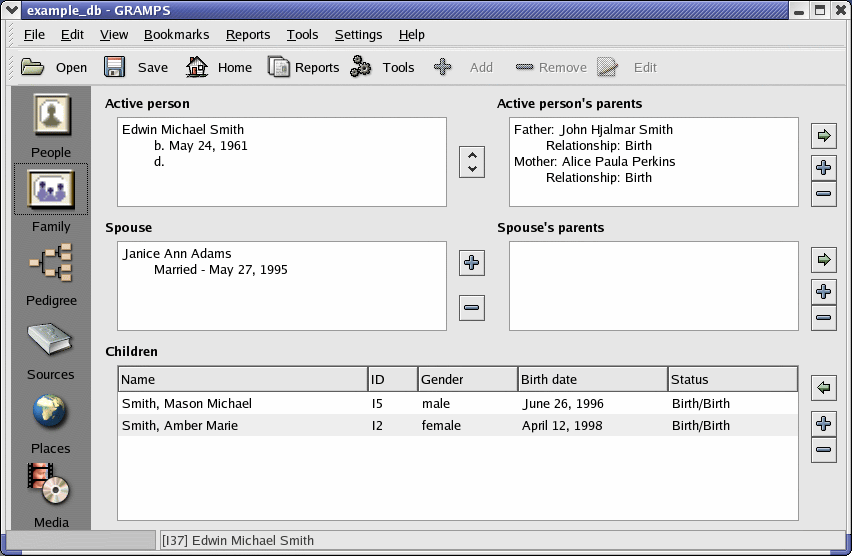Image resolution: width=852 pixels, height=556 pixels.
Task: Open the Settings menu
Action: 358,35
